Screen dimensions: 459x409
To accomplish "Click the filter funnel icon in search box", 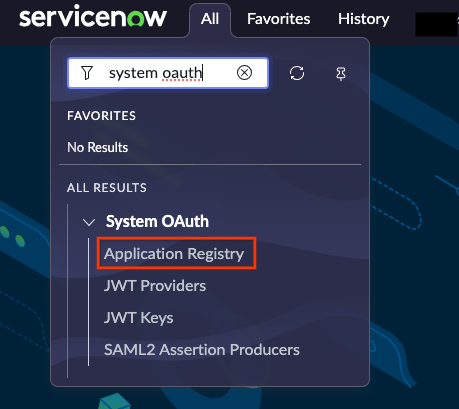I will click(x=87, y=73).
